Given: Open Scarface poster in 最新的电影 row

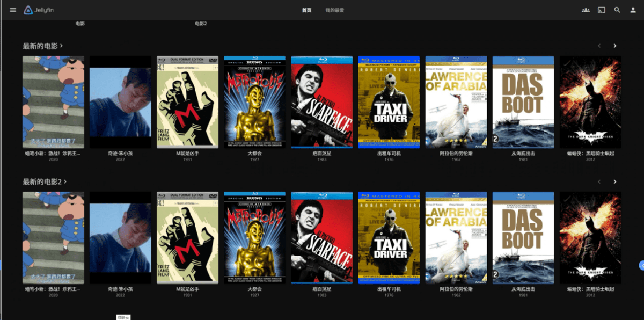Looking at the screenshot, I should coord(322,102).
